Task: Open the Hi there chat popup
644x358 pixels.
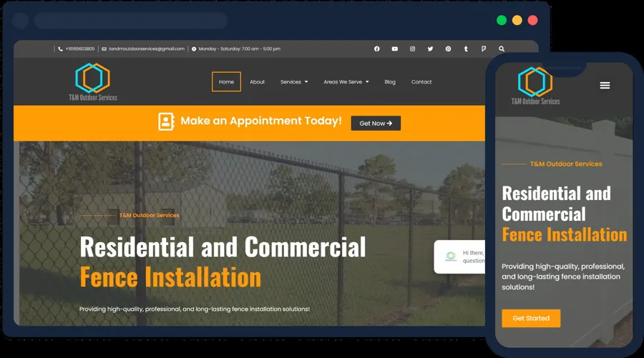Action: 459,257
